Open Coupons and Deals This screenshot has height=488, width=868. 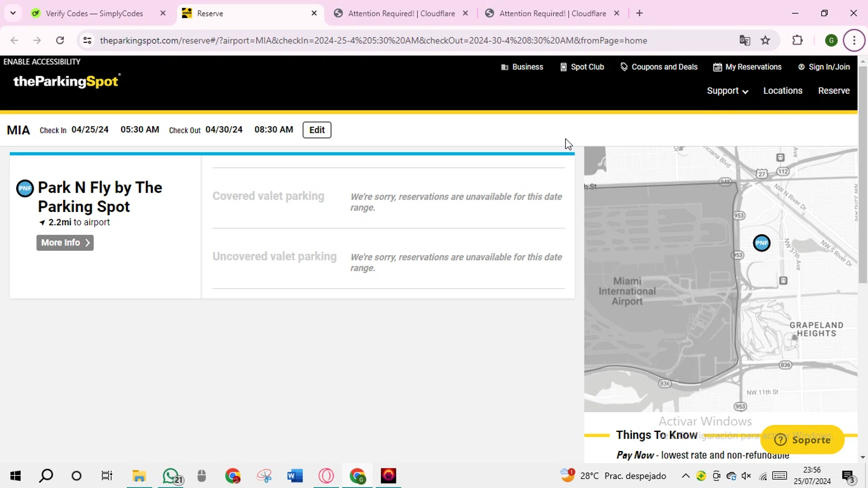coord(659,67)
